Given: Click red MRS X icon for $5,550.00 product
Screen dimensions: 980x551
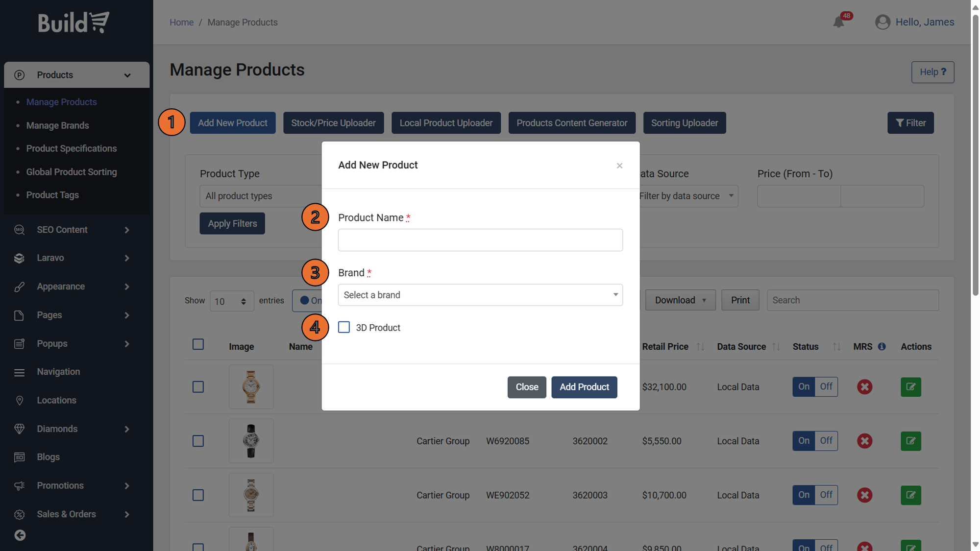Looking at the screenshot, I should (864, 441).
